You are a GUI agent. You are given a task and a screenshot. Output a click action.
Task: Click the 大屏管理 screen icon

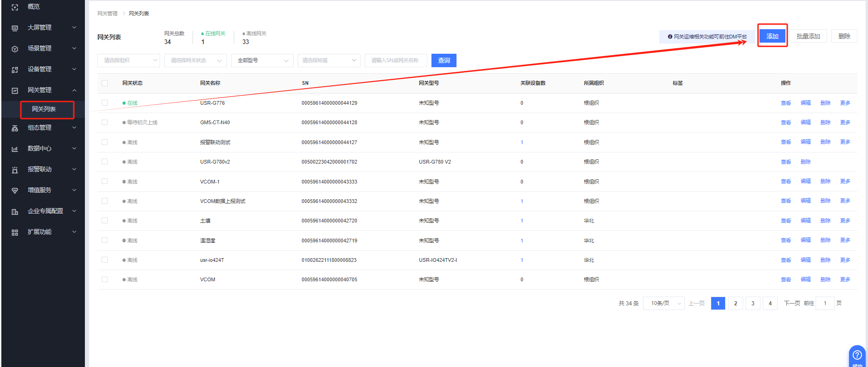click(15, 28)
